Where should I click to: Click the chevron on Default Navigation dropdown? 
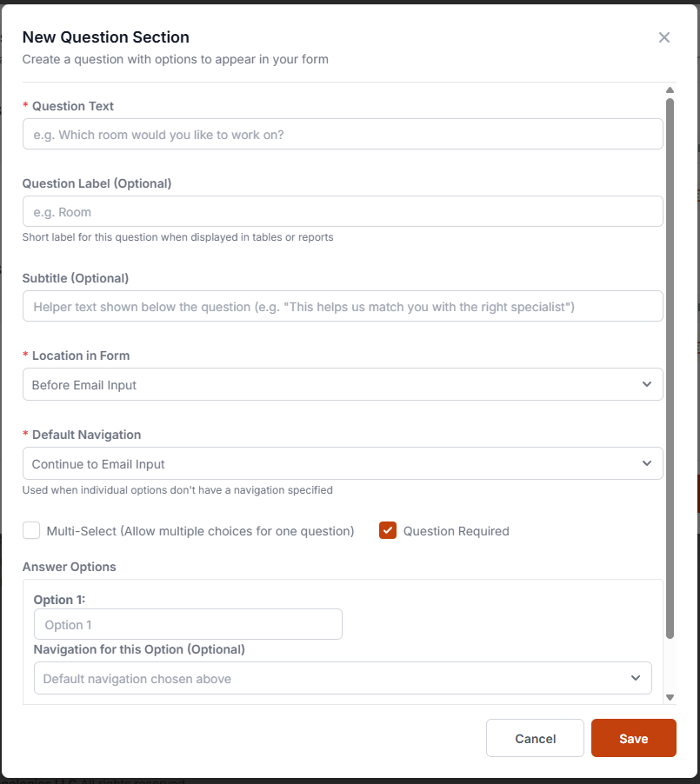(647, 463)
